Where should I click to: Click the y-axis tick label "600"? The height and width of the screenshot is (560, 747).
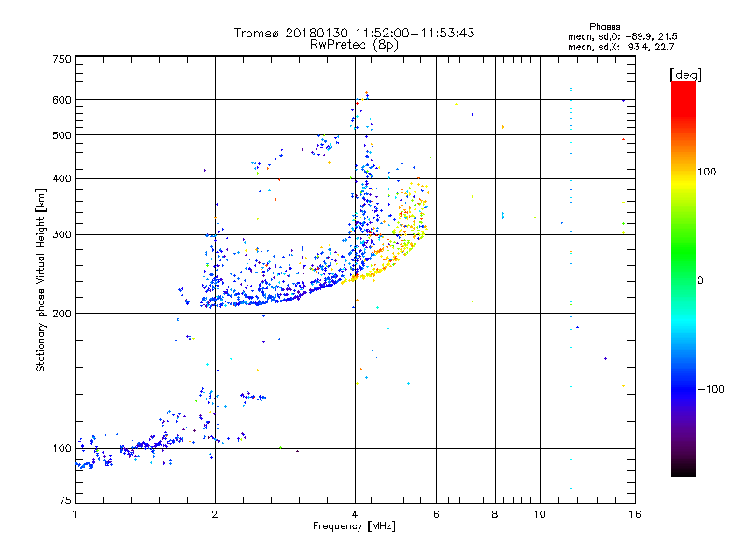click(x=63, y=100)
